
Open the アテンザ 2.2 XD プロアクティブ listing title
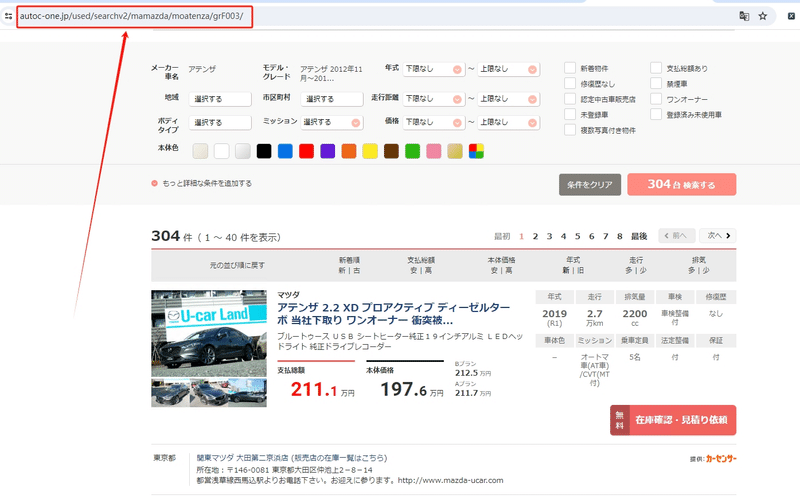393,314
